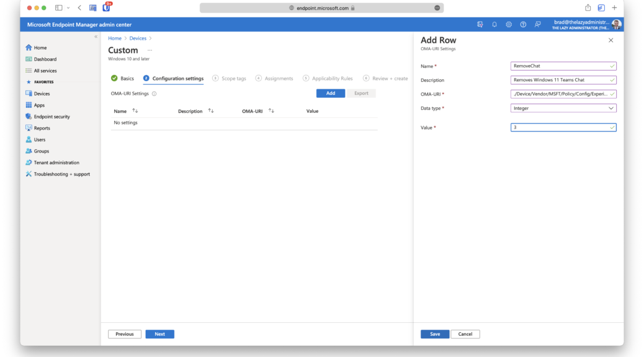Close the Add Row panel

point(610,40)
